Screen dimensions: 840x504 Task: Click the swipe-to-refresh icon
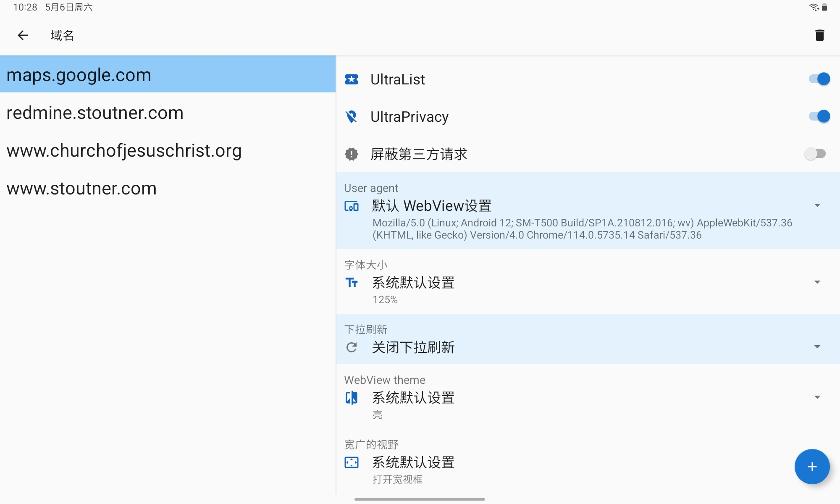click(x=352, y=347)
